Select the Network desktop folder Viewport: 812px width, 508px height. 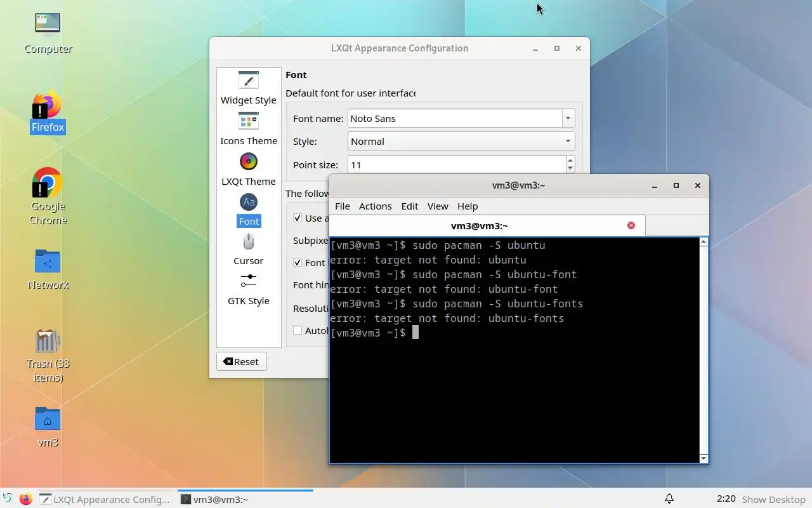coord(48,269)
